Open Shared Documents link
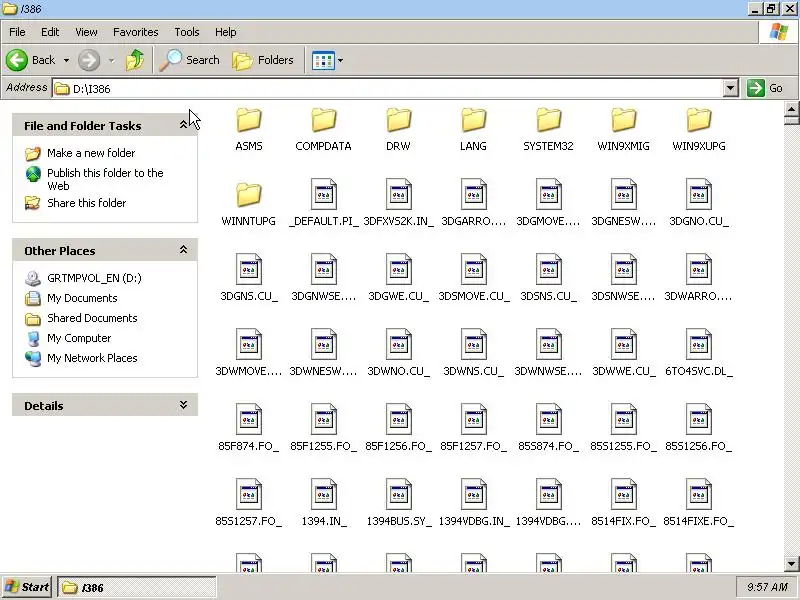 pos(92,318)
